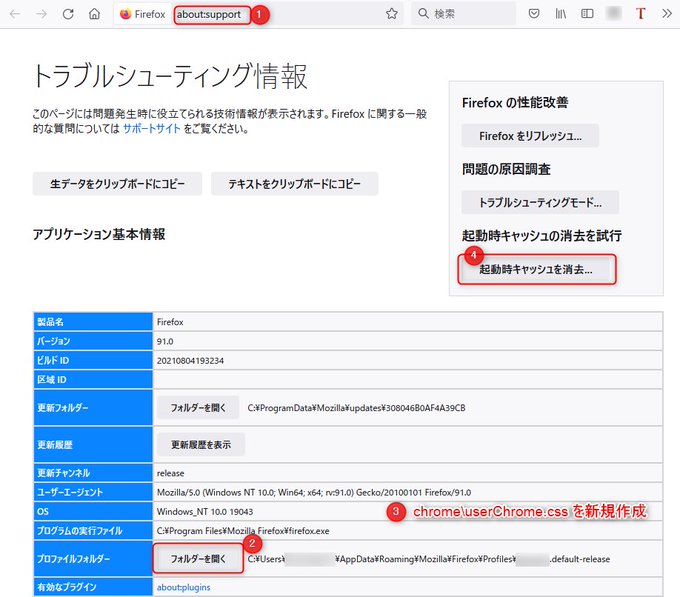Select the version value 91.0
The image size is (680, 597).
(165, 341)
